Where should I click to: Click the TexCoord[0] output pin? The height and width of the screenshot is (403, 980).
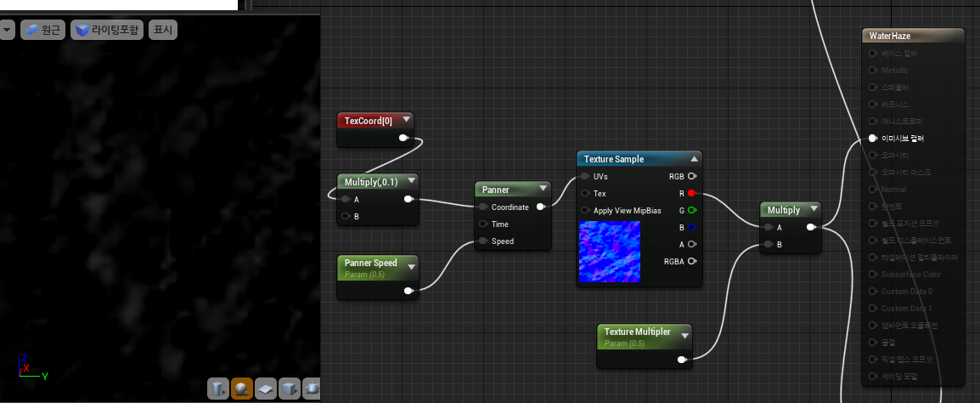[x=403, y=138]
